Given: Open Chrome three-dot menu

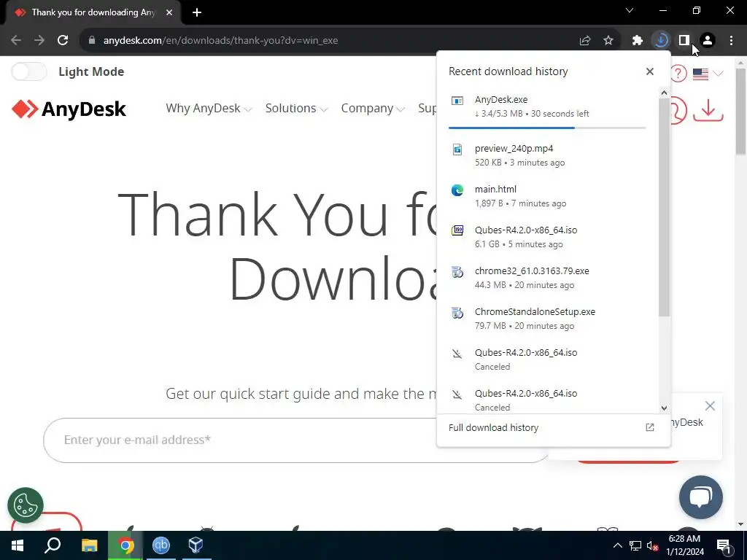Looking at the screenshot, I should point(731,41).
